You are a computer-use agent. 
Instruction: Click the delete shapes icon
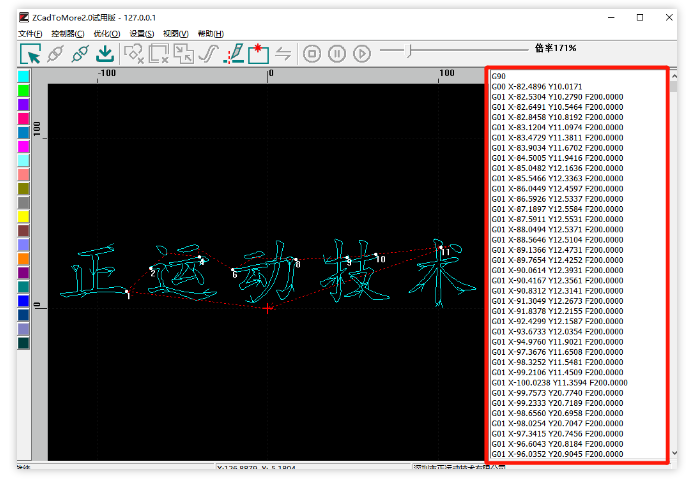(x=133, y=54)
